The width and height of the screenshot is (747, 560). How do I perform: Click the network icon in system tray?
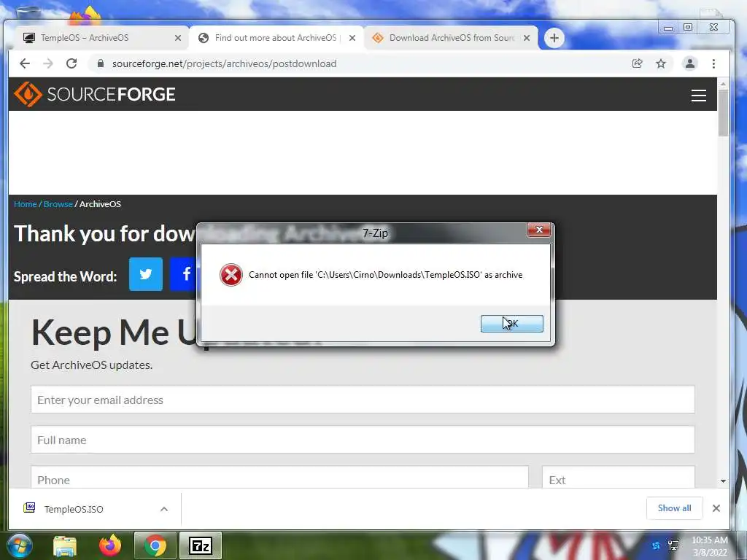click(x=673, y=545)
